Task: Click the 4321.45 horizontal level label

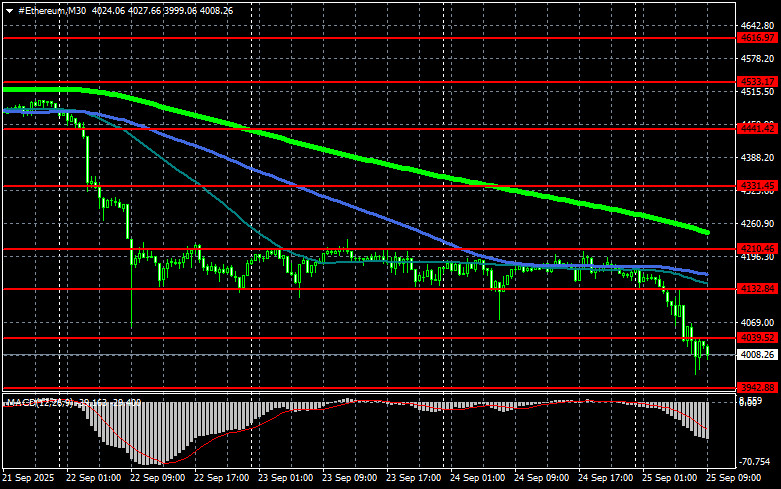Action: click(x=757, y=186)
